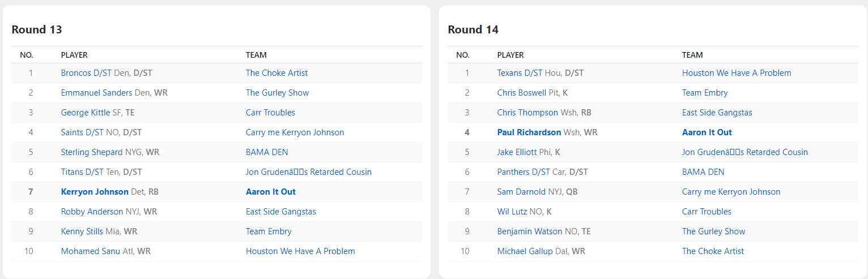
Task: Open Kerryon Johnson player link
Action: tap(95, 192)
